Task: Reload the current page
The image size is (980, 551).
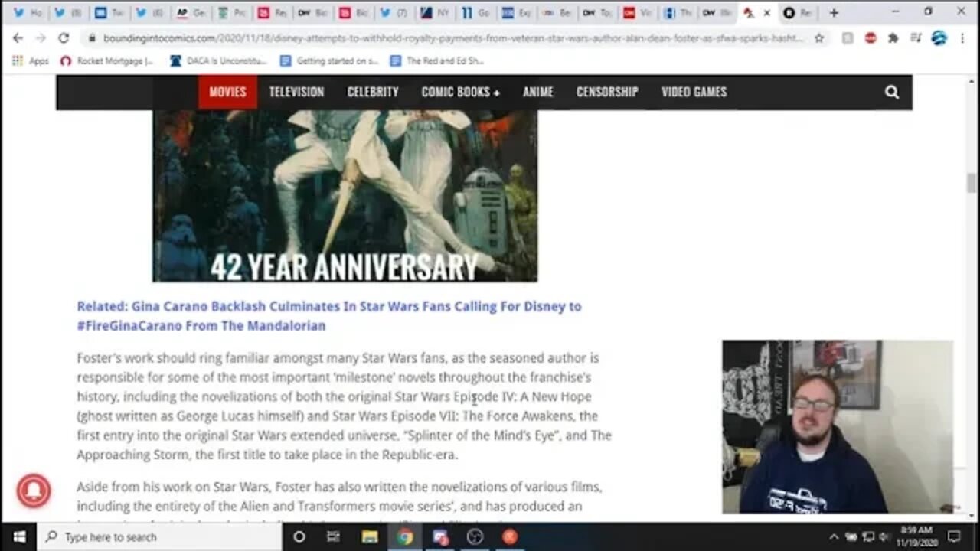Action: (x=64, y=37)
